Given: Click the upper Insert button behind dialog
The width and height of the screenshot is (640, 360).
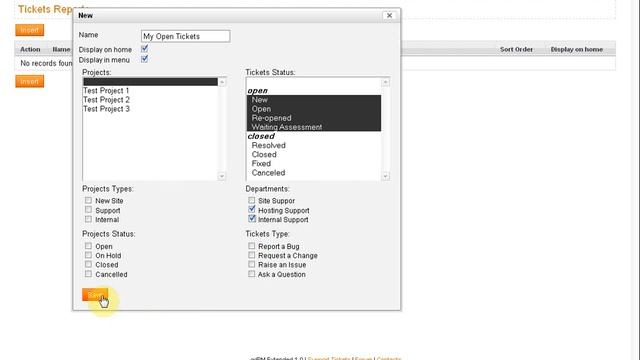Looking at the screenshot, I should click(29, 30).
